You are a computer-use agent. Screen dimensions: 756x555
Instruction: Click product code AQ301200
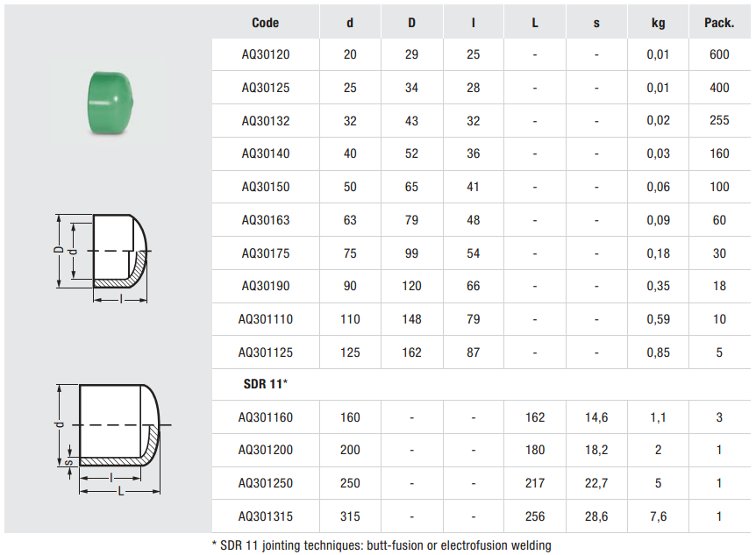(x=266, y=450)
